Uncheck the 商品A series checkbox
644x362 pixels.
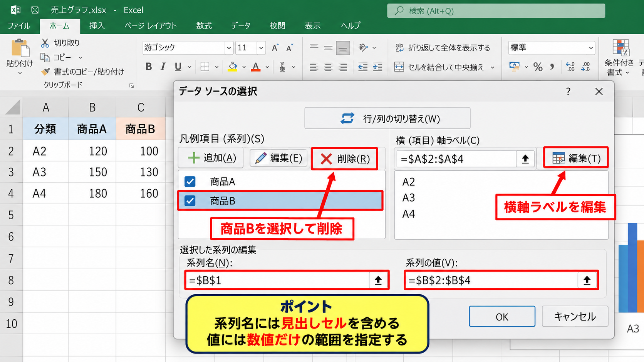pos(190,182)
